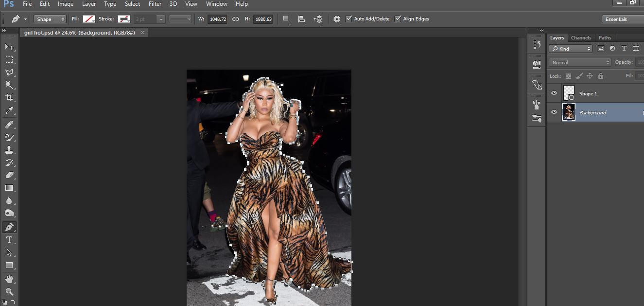Hide the Shape 1 layer
The width and height of the screenshot is (644, 306).
[x=554, y=93]
